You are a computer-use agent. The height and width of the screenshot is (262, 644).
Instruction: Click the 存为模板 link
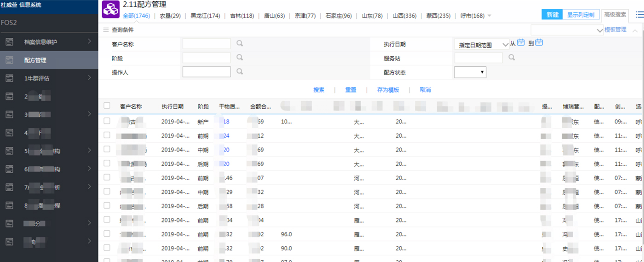point(388,90)
